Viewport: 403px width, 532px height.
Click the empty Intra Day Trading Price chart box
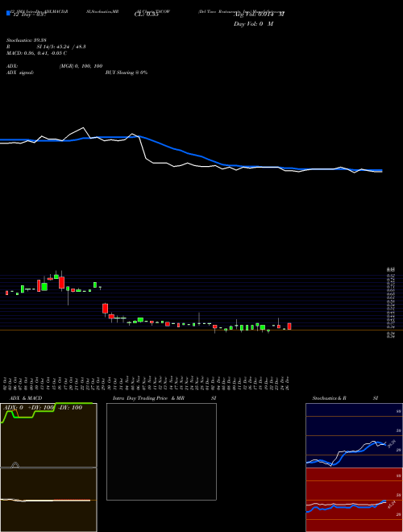click(161, 451)
